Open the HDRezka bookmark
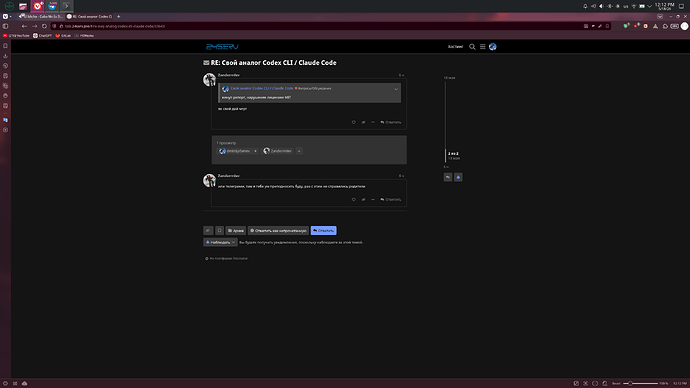The image size is (690, 388). click(84, 36)
